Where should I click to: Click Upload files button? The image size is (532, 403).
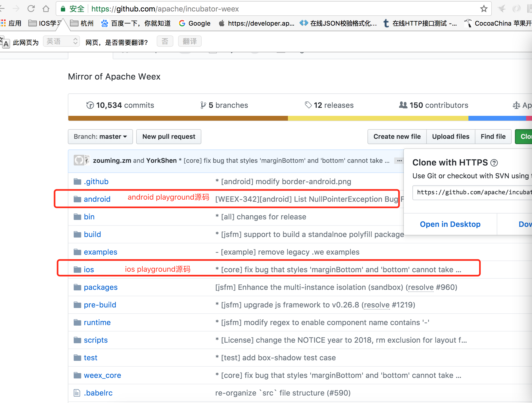tap(451, 137)
